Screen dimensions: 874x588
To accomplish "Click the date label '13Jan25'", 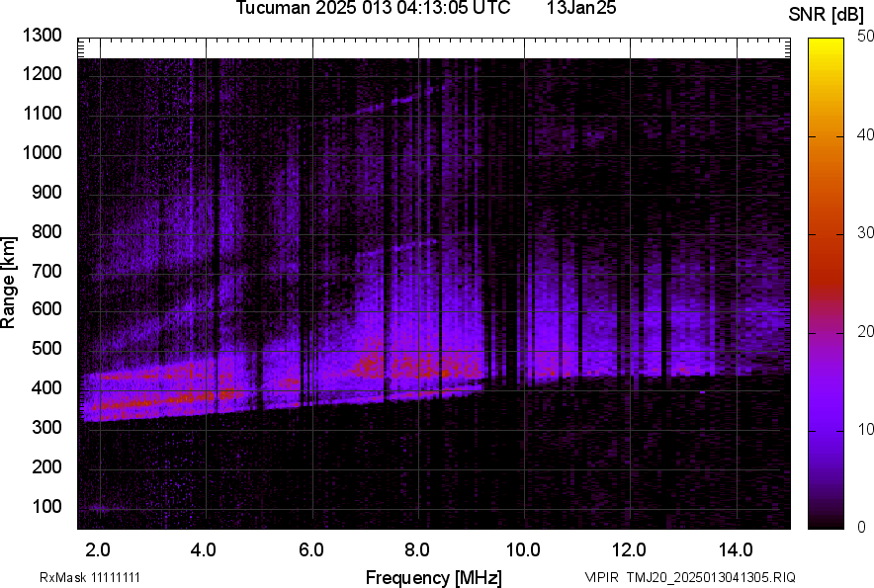I will click(581, 8).
